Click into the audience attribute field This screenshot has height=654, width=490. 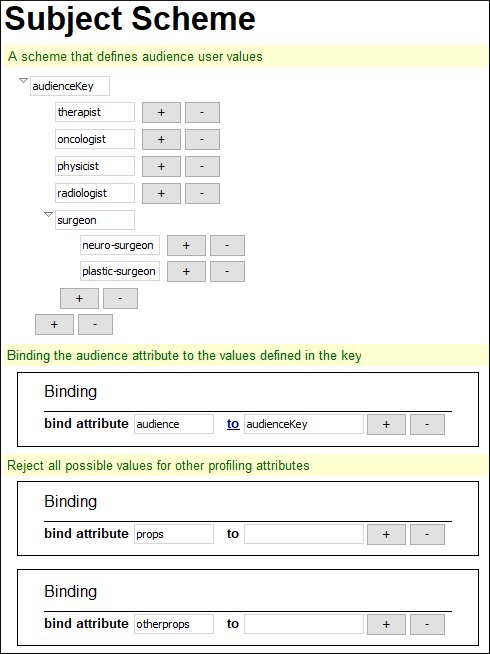(174, 424)
